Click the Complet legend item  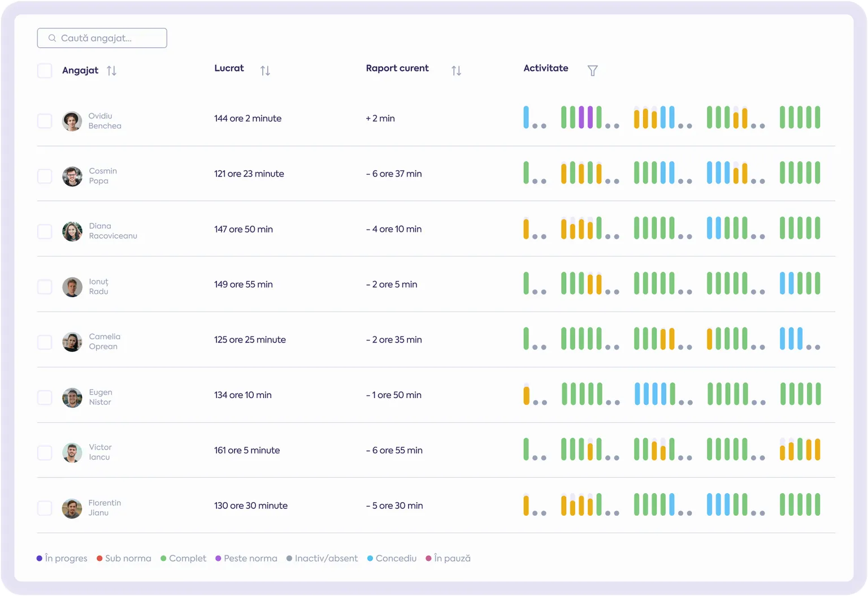pos(183,558)
